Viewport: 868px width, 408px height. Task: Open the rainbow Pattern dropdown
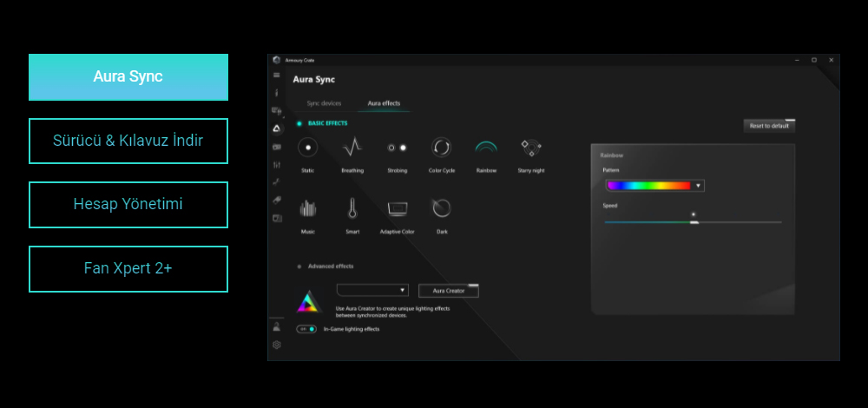pos(654,186)
